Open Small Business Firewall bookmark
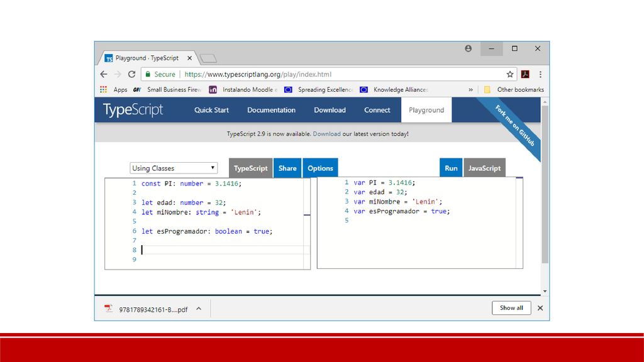644x362 pixels. [x=167, y=89]
